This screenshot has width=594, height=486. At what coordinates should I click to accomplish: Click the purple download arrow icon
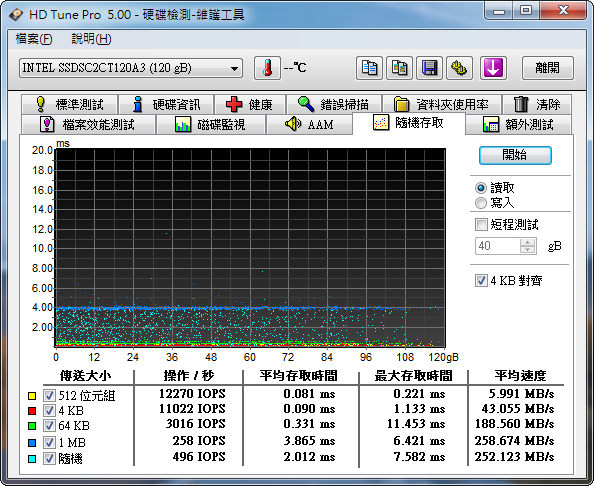coord(493,68)
